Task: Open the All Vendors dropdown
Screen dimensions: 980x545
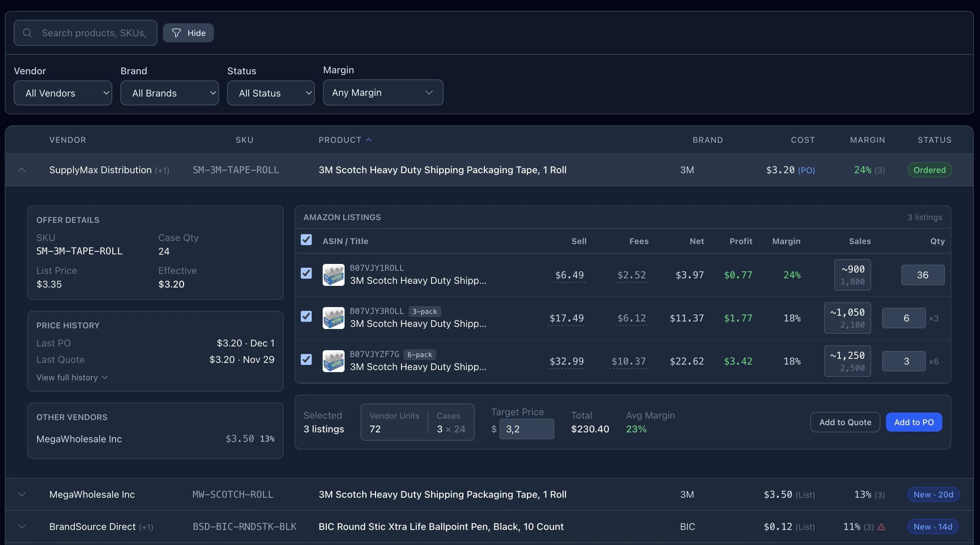Action: click(x=63, y=93)
